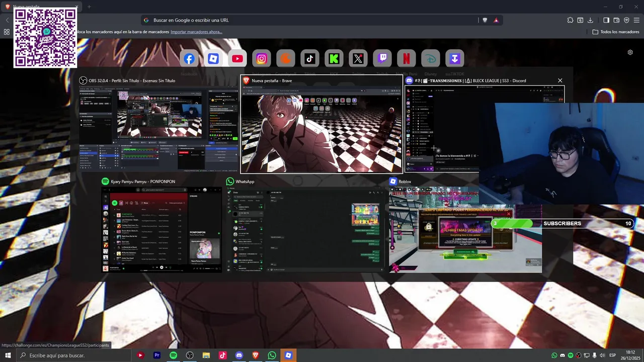Open the Brave Wallet icon
This screenshot has width=644, height=362.
click(616, 20)
